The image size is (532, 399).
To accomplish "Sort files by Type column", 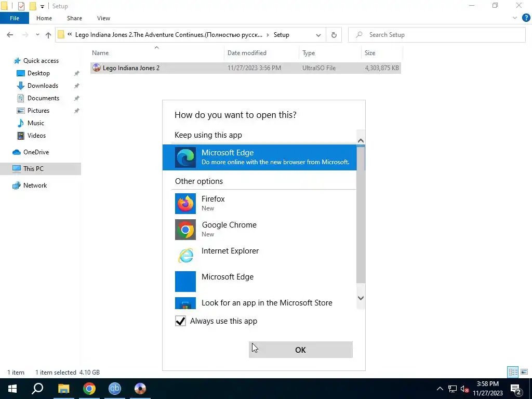I will (330, 53).
